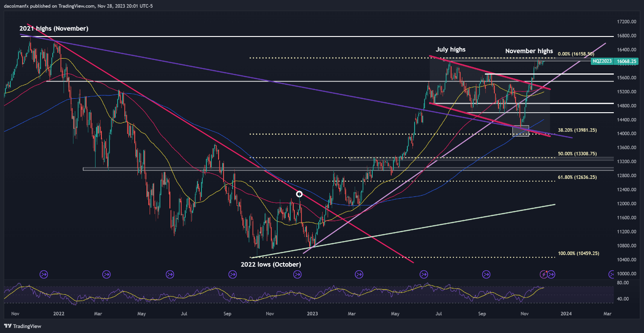Screen dimensions: 644x333
Task: Click the 'Sep' label left of 2023 on time axis
Action: tap(227, 313)
